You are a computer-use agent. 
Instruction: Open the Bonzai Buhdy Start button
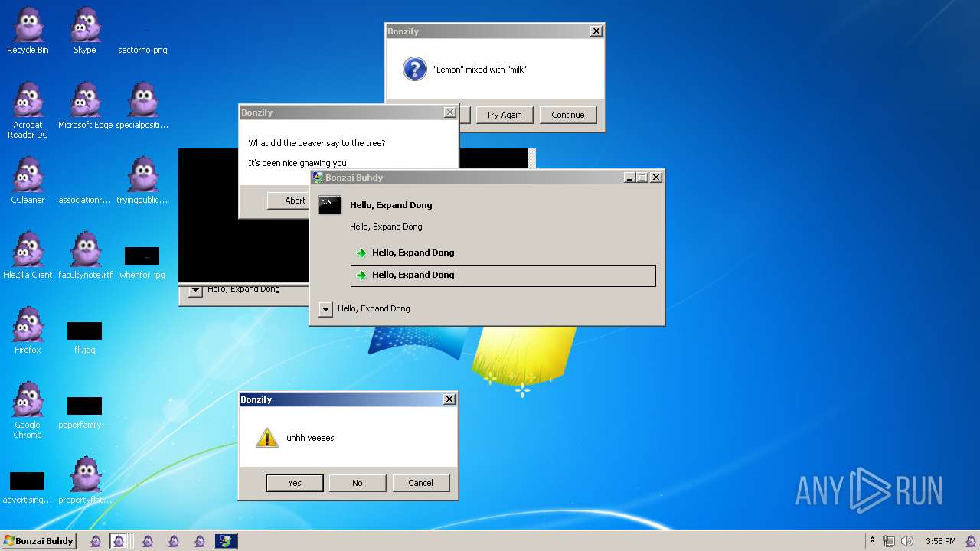click(x=38, y=541)
